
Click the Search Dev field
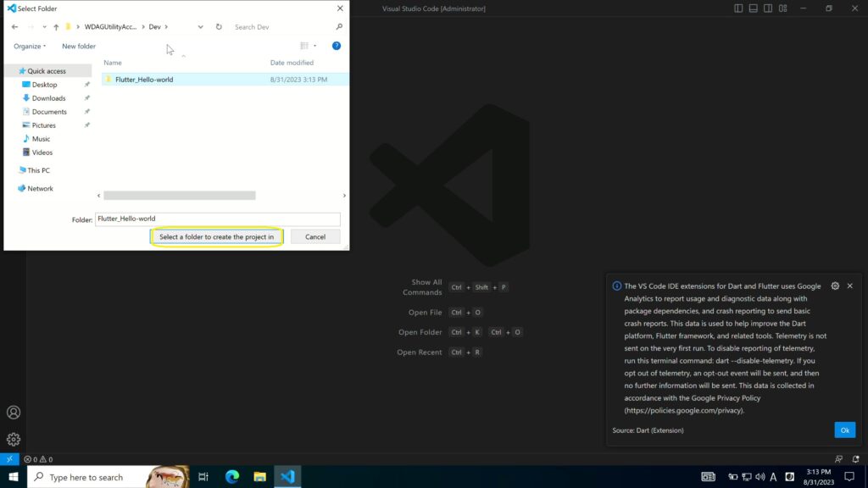coord(282,26)
